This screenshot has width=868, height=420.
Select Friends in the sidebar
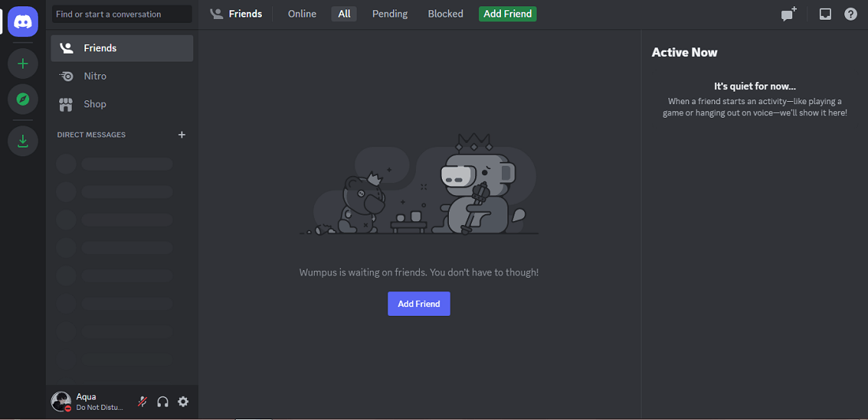(x=122, y=48)
